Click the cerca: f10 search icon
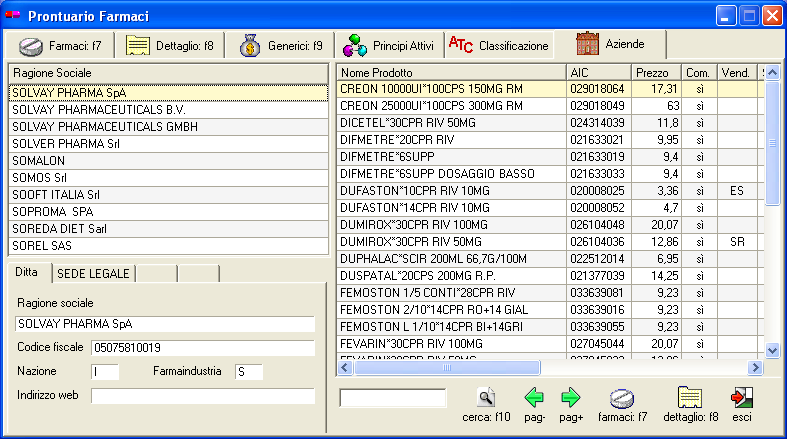The image size is (787, 439). [x=486, y=397]
